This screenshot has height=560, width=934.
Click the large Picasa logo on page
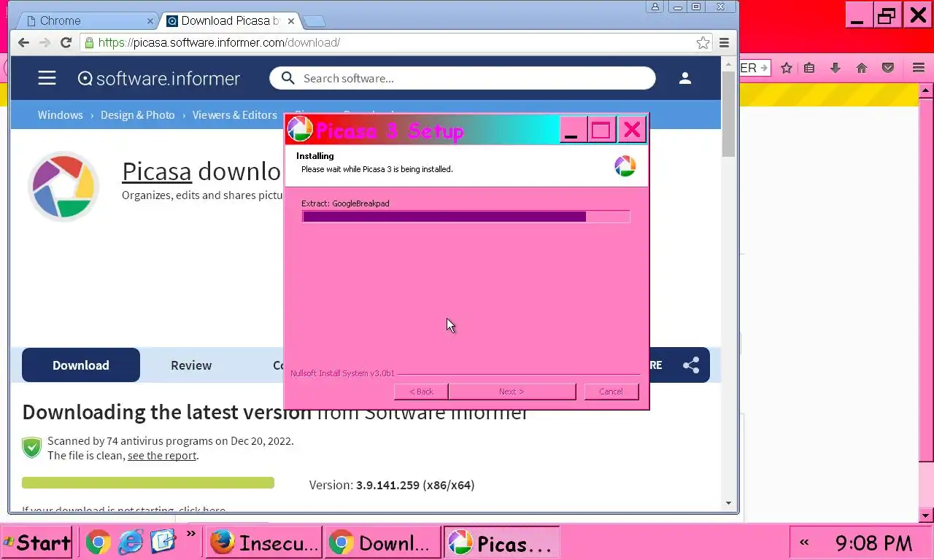[x=63, y=186]
